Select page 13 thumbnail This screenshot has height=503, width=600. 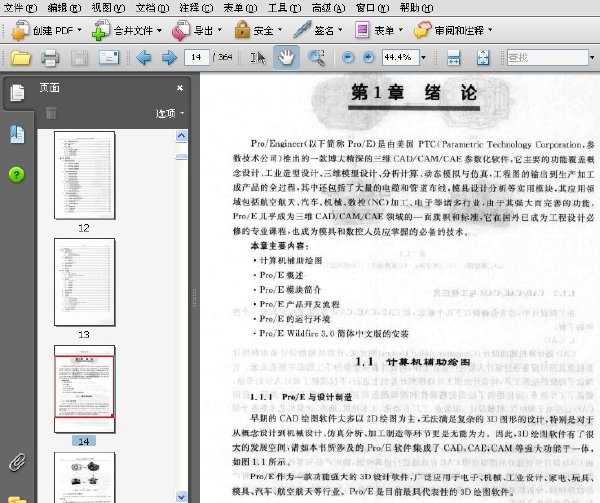coord(85,282)
